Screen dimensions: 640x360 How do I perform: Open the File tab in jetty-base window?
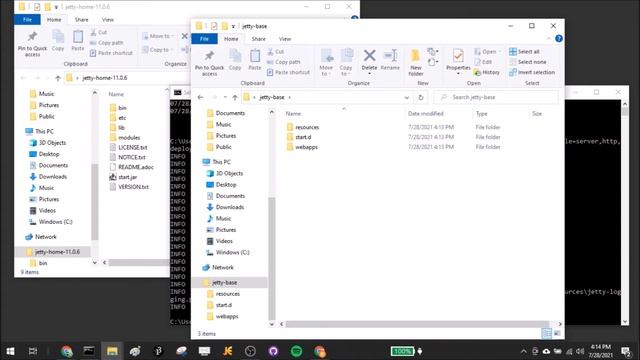click(204, 39)
